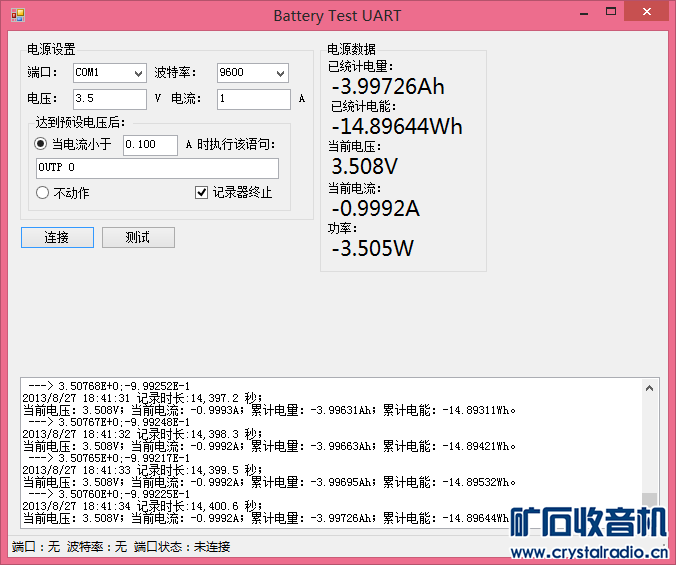Click the 电源数据 group title
Screen dimensions: 676x565
[x=351, y=49]
